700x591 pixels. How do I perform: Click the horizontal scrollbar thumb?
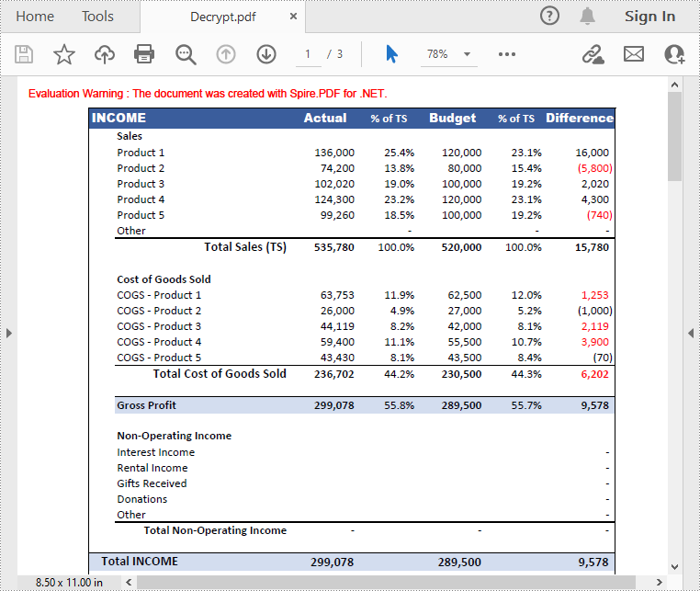pos(386,582)
